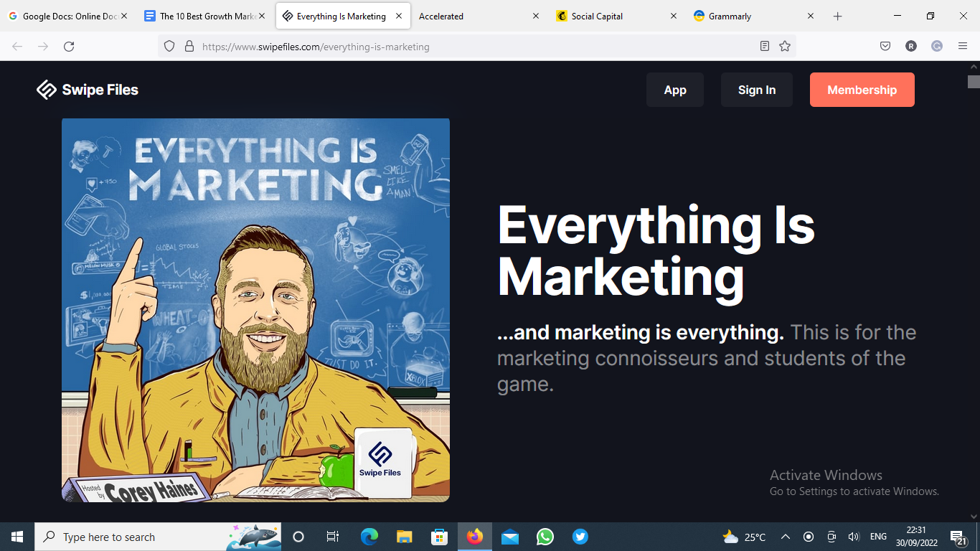The height and width of the screenshot is (551, 980).
Task: Open the volume control icon
Action: [x=854, y=537]
